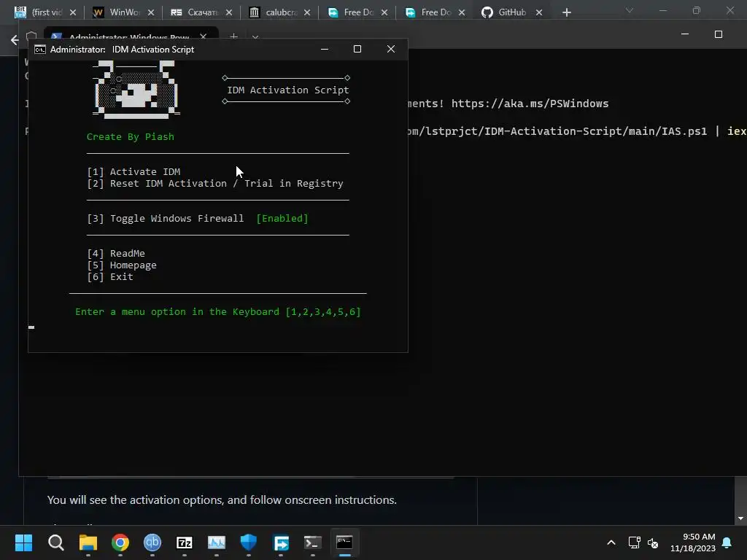Open the Windows Terminal profile dropdown

pos(255,36)
